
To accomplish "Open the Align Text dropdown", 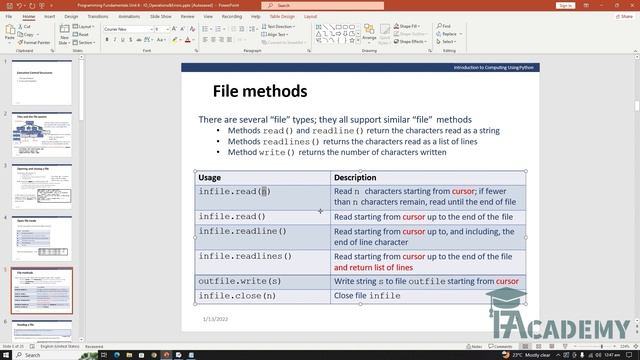I will click(x=274, y=34).
